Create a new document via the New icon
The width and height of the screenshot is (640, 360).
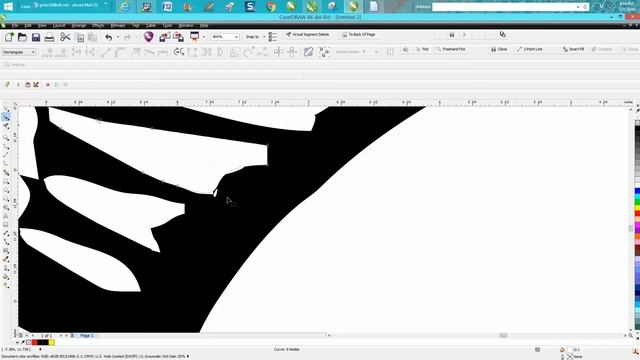click(x=9, y=37)
